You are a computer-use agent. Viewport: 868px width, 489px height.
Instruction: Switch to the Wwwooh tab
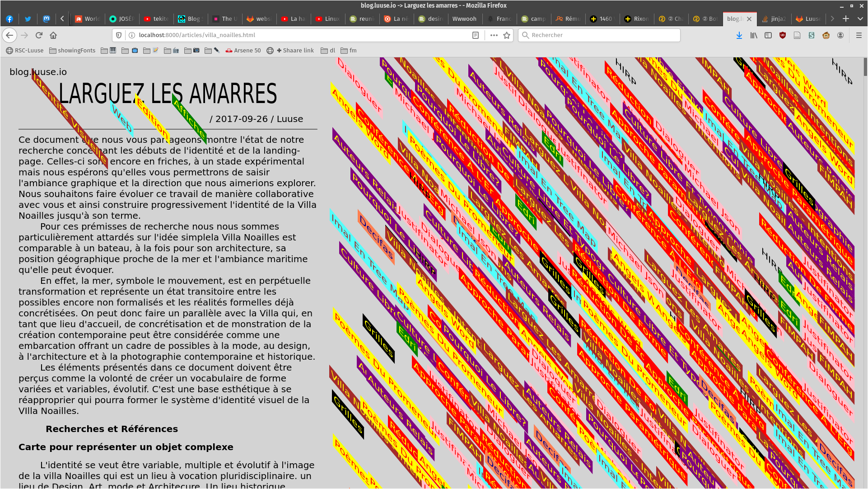click(x=464, y=19)
